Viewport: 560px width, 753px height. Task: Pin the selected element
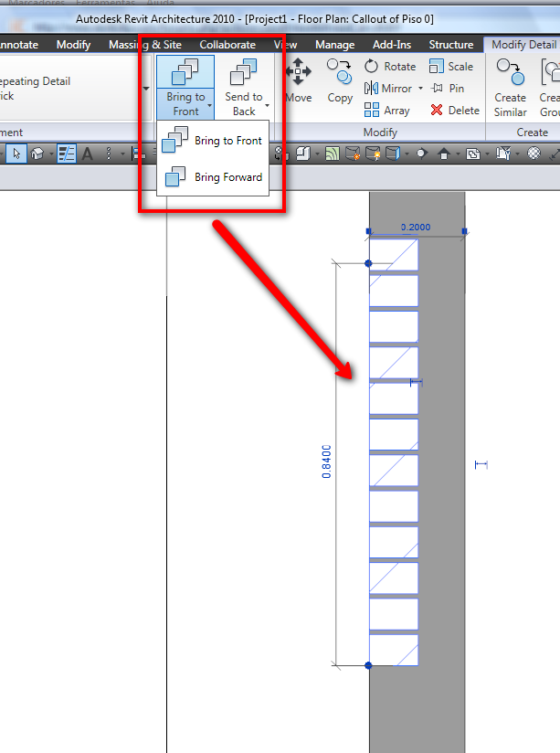pyautogui.click(x=448, y=89)
